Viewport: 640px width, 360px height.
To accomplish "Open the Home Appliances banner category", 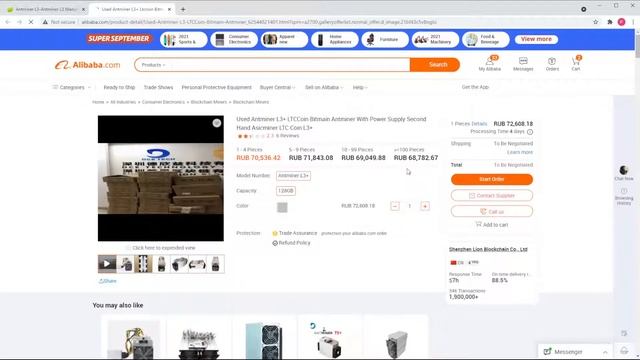I will [335, 40].
